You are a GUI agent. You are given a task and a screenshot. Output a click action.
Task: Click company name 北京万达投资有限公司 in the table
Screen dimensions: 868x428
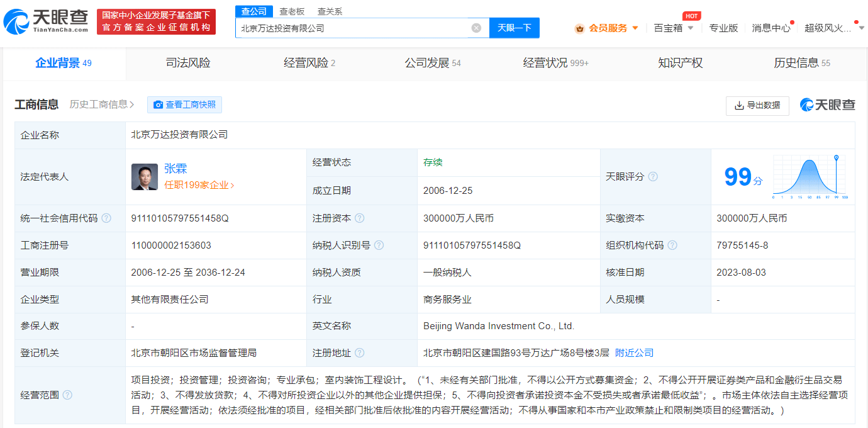(x=179, y=135)
